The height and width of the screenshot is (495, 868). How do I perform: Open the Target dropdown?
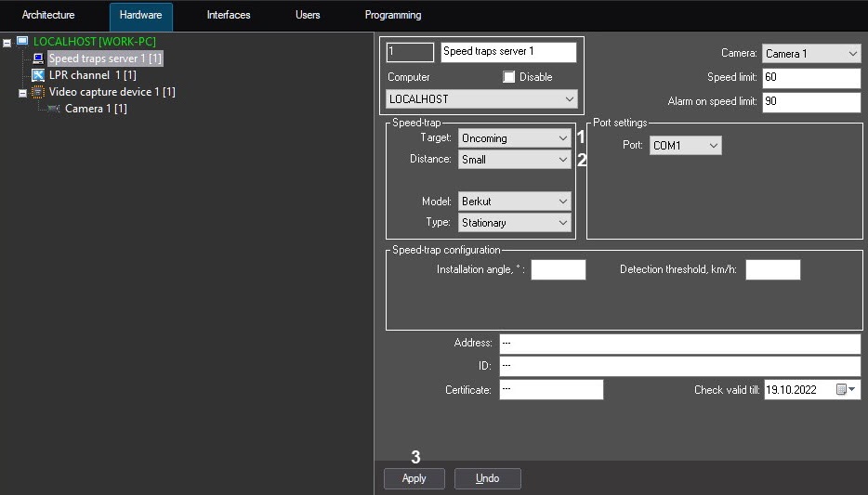coord(515,138)
